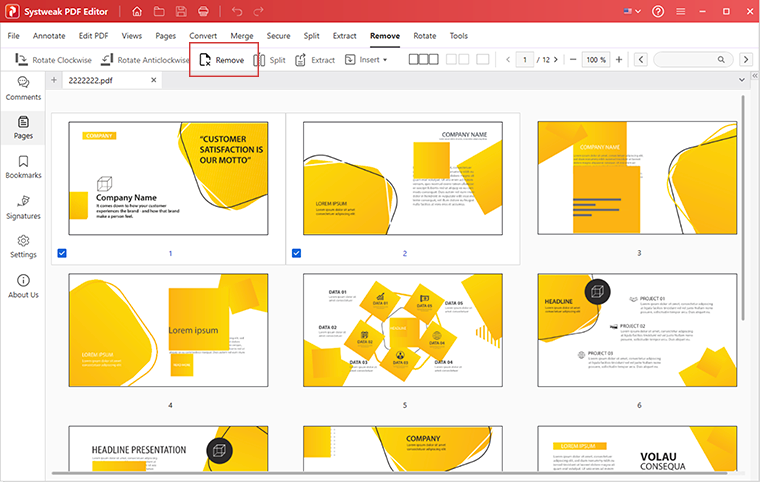Close the 2222222.pdf tab
760x482 pixels.
pos(154,80)
